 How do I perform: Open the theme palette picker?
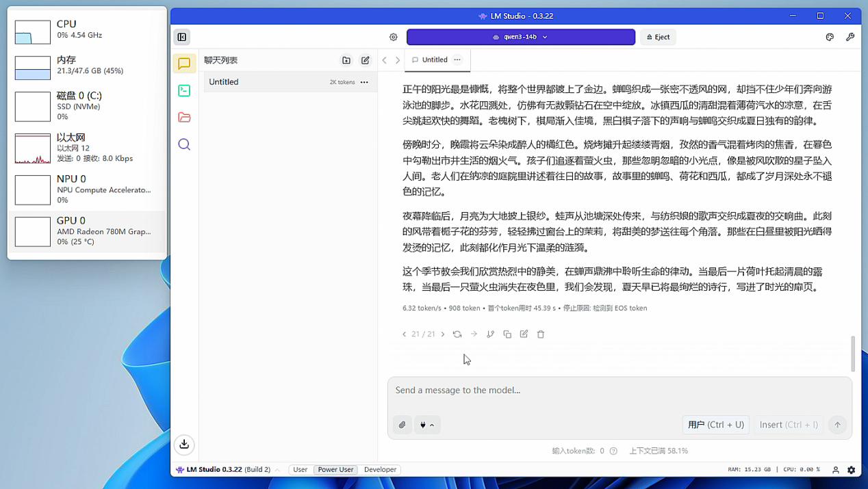(x=830, y=37)
